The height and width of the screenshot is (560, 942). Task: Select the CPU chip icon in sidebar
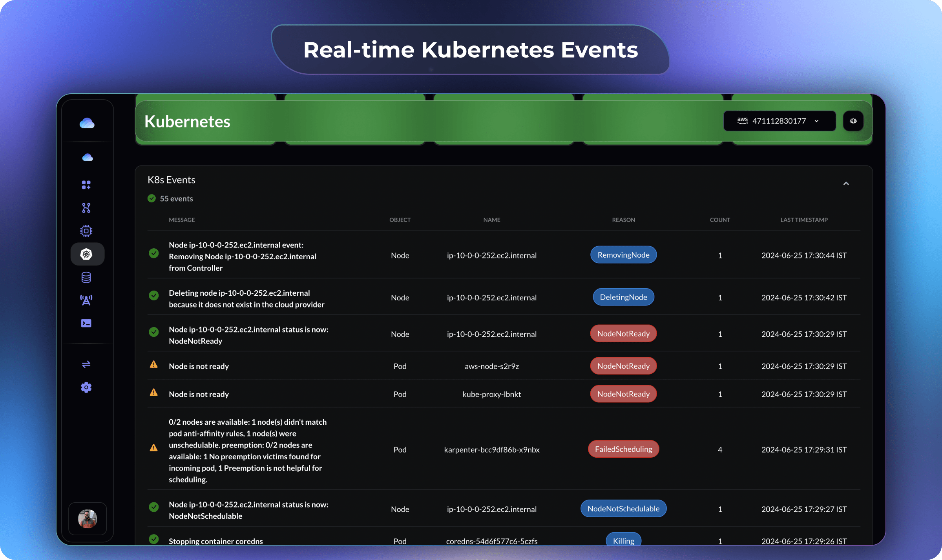pos(86,231)
